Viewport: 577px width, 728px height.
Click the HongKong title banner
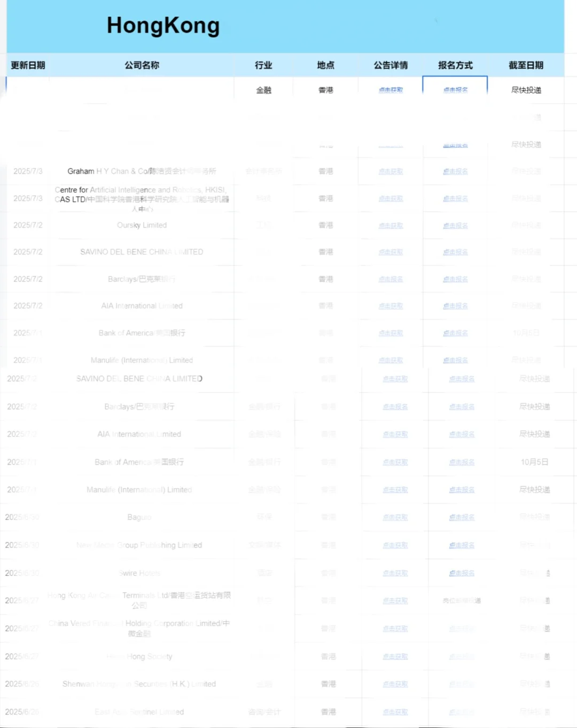tap(285, 26)
